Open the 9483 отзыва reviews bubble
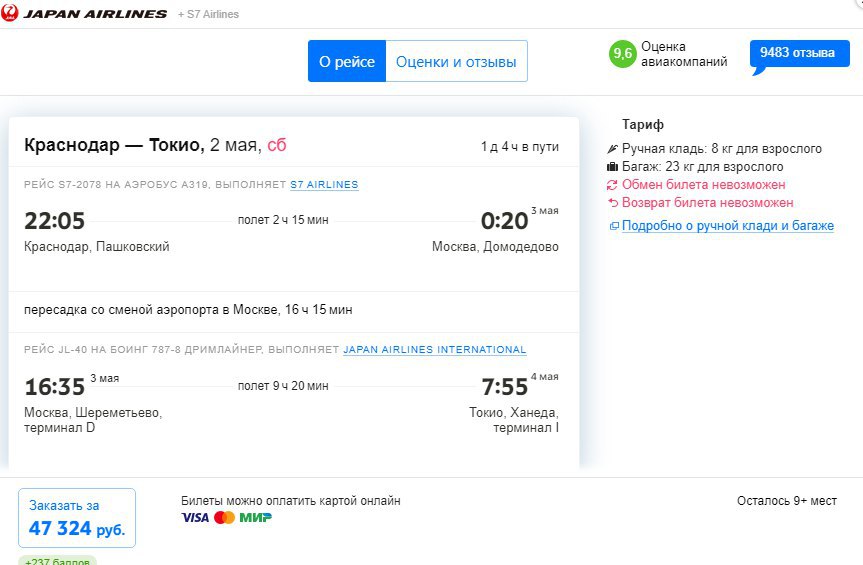Viewport: 863px width, 565px height. [799, 54]
